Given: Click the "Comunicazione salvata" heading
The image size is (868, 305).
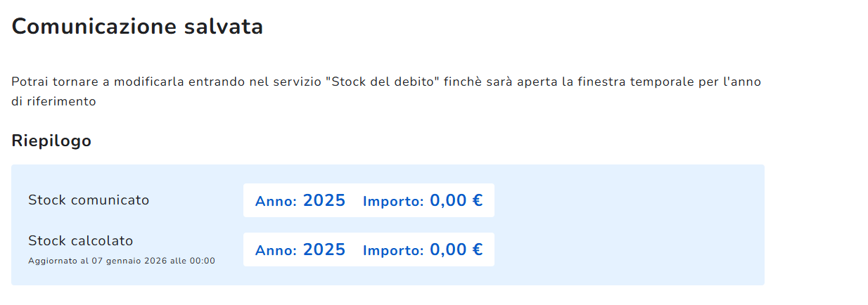Looking at the screenshot, I should (137, 27).
